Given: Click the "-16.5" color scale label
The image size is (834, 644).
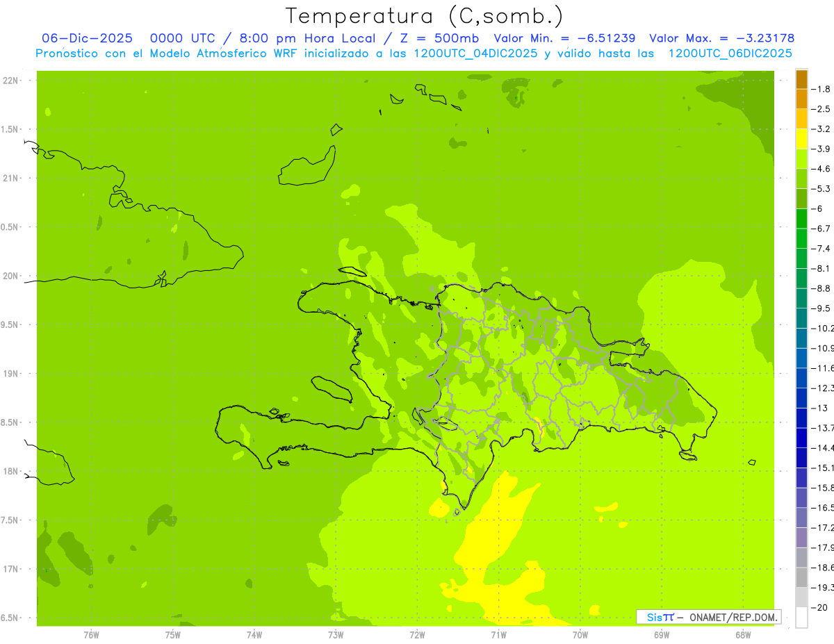Looking at the screenshot, I should [x=822, y=509].
